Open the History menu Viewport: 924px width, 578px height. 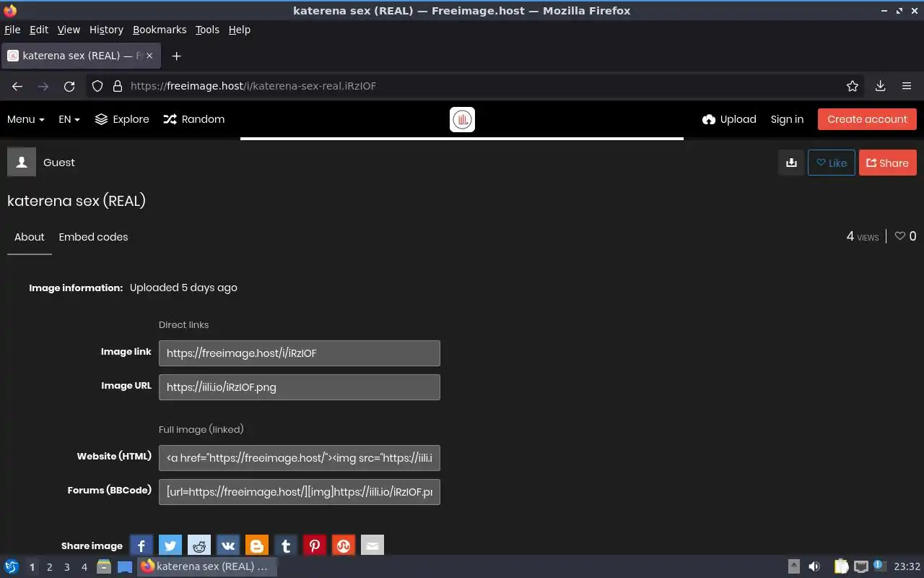click(x=106, y=30)
